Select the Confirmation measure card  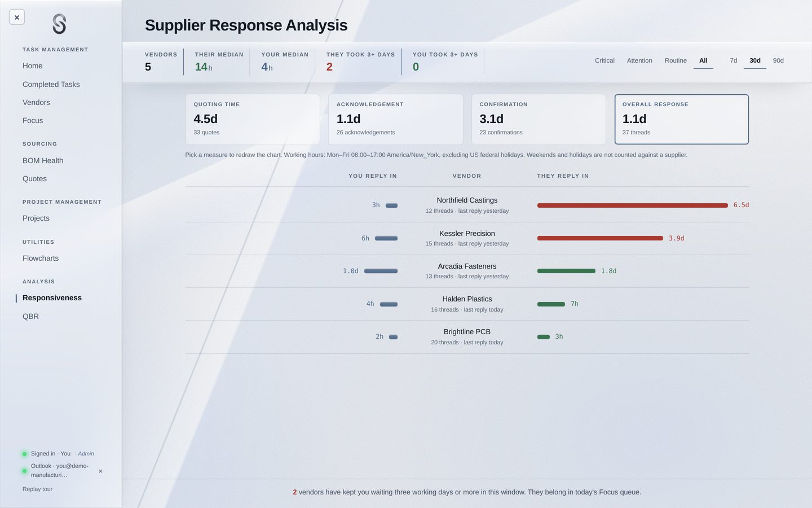pyautogui.click(x=539, y=119)
